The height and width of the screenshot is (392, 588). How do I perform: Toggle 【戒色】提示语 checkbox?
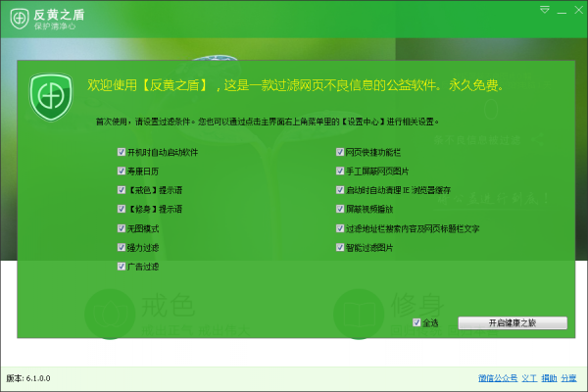pos(122,190)
